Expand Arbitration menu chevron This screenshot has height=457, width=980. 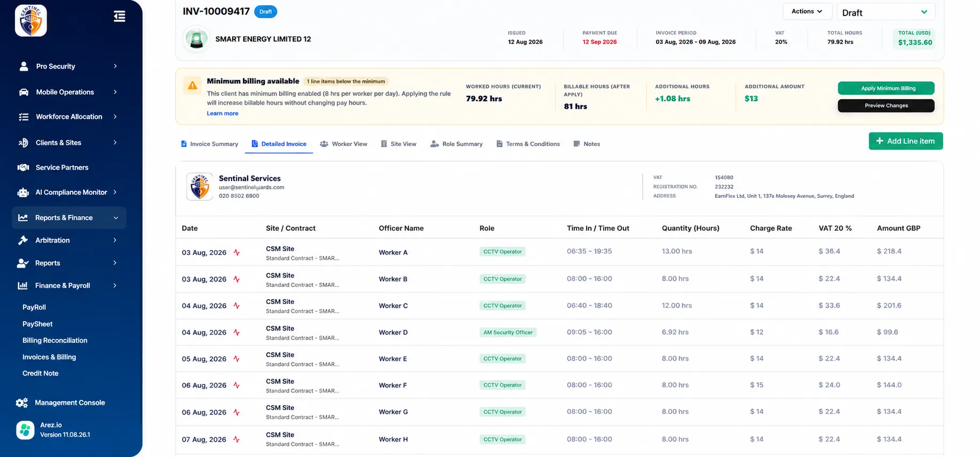tap(115, 240)
